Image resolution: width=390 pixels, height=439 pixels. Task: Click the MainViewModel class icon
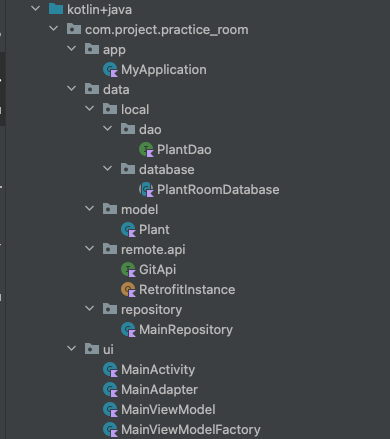coord(110,410)
